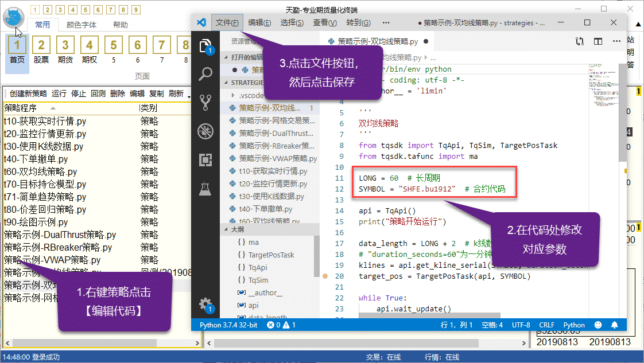Open the Extensions view icon
Image resolution: width=644 pixels, height=363 pixels.
pos(205,159)
